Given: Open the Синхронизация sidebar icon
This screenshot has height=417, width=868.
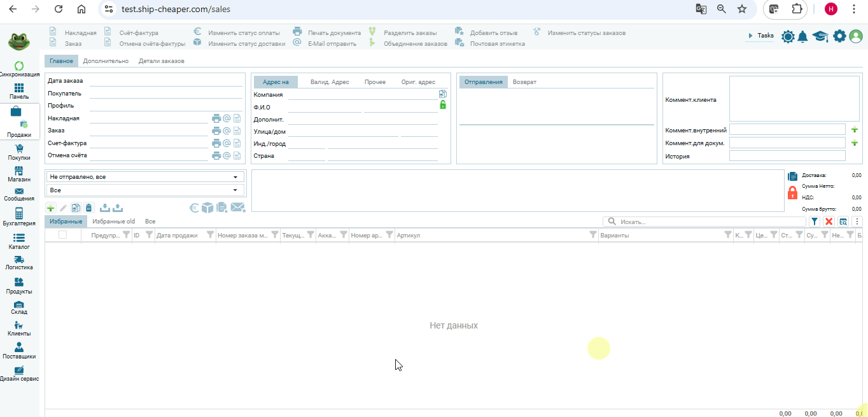Looking at the screenshot, I should (x=19, y=66).
